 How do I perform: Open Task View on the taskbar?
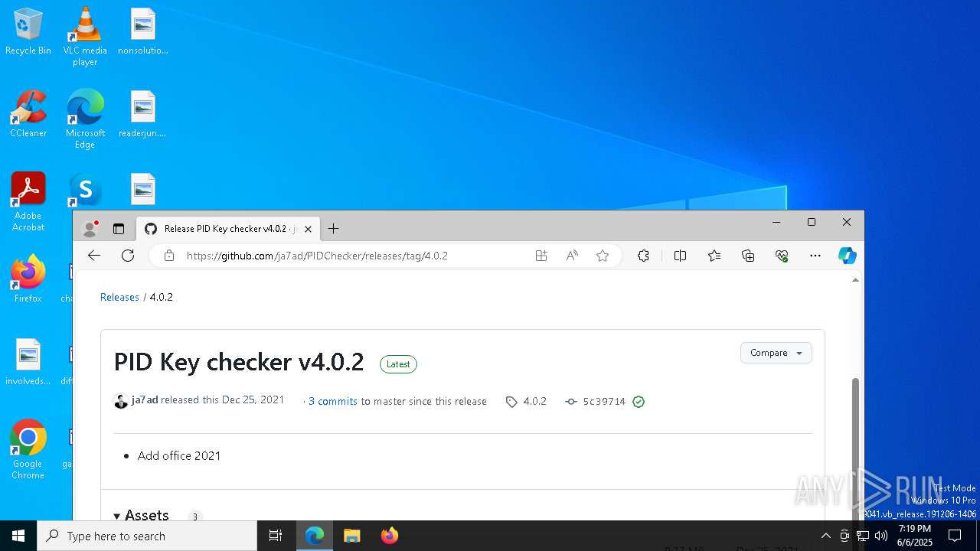[x=276, y=536]
